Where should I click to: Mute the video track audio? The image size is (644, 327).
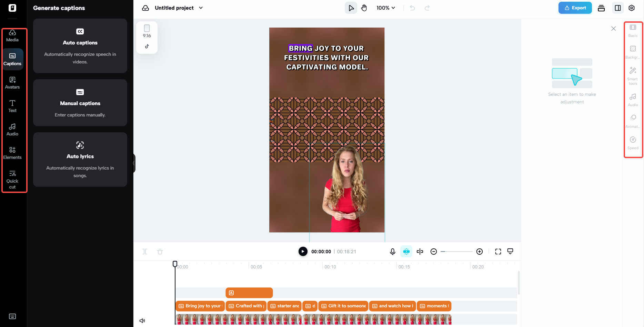coord(142,320)
